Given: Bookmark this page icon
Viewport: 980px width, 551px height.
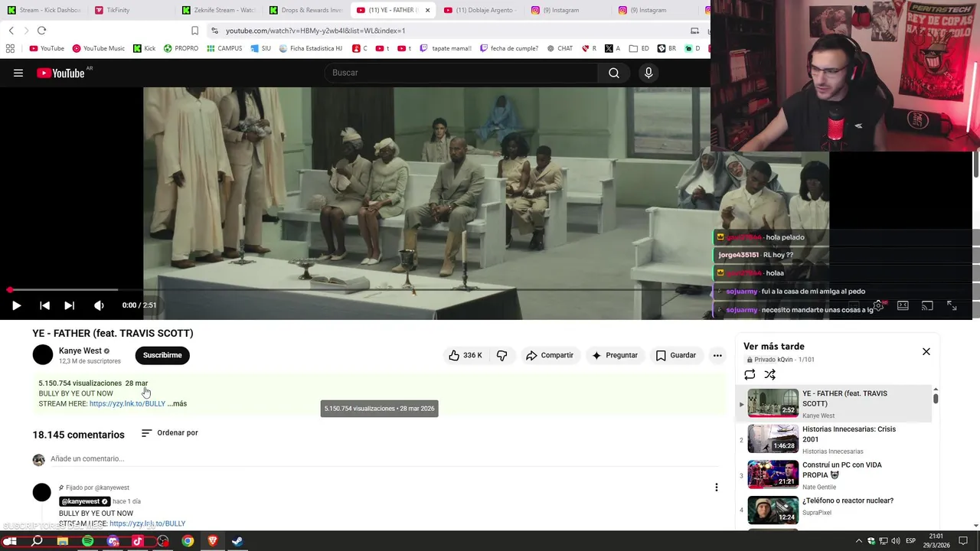Looking at the screenshot, I should pyautogui.click(x=194, y=31).
